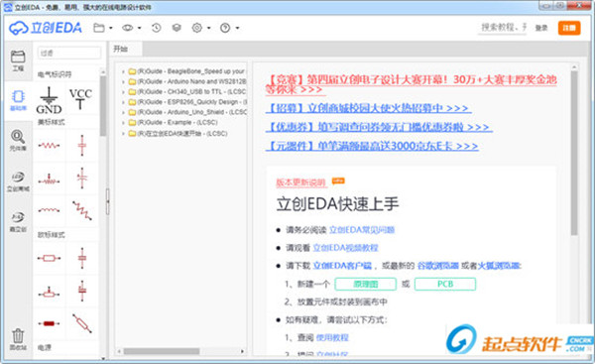Click the project tree horizontal scrollbar

[162, 351]
